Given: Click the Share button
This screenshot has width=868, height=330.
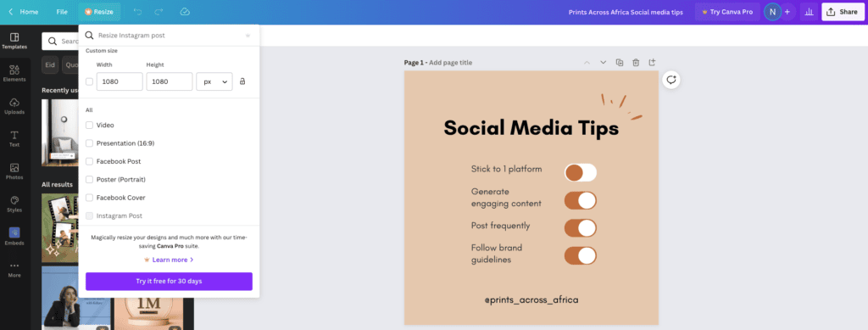Looking at the screenshot, I should click(843, 12).
